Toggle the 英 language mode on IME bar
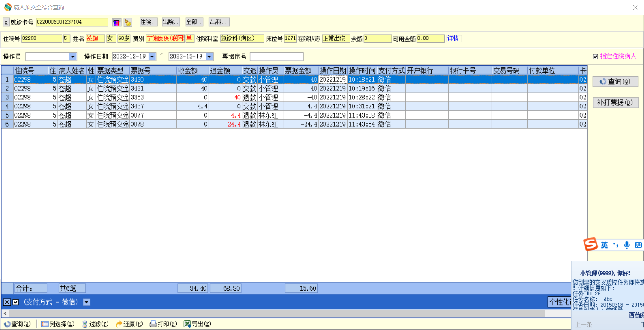The width and height of the screenshot is (644, 330). (x=604, y=245)
